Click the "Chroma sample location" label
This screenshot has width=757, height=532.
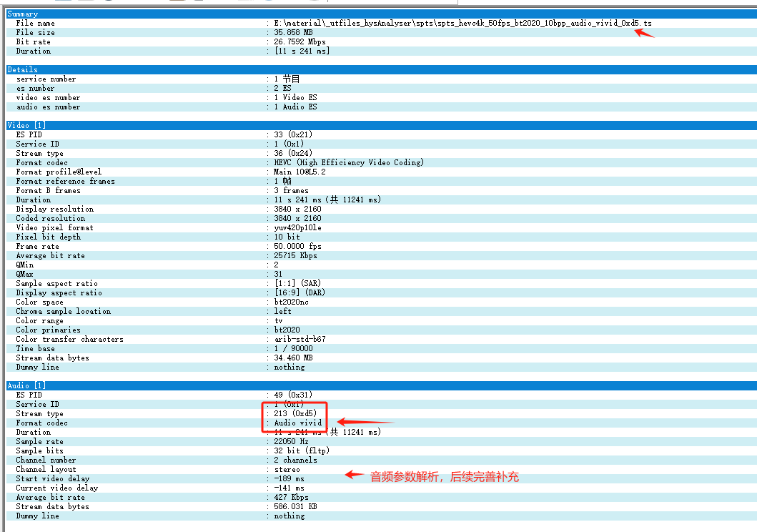click(64, 311)
